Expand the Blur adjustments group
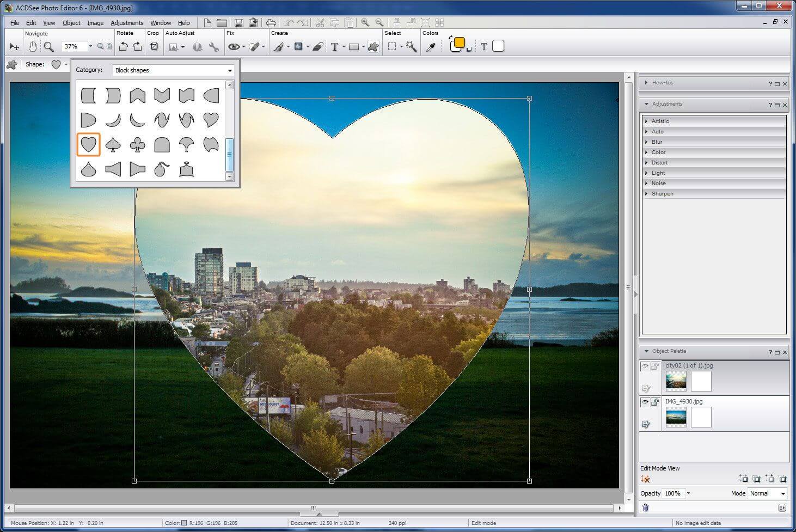Viewport: 796px width, 532px height. coord(714,142)
